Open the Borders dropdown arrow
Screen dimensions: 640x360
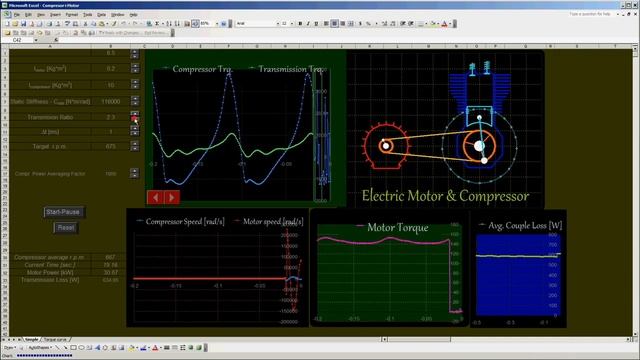click(x=427, y=24)
